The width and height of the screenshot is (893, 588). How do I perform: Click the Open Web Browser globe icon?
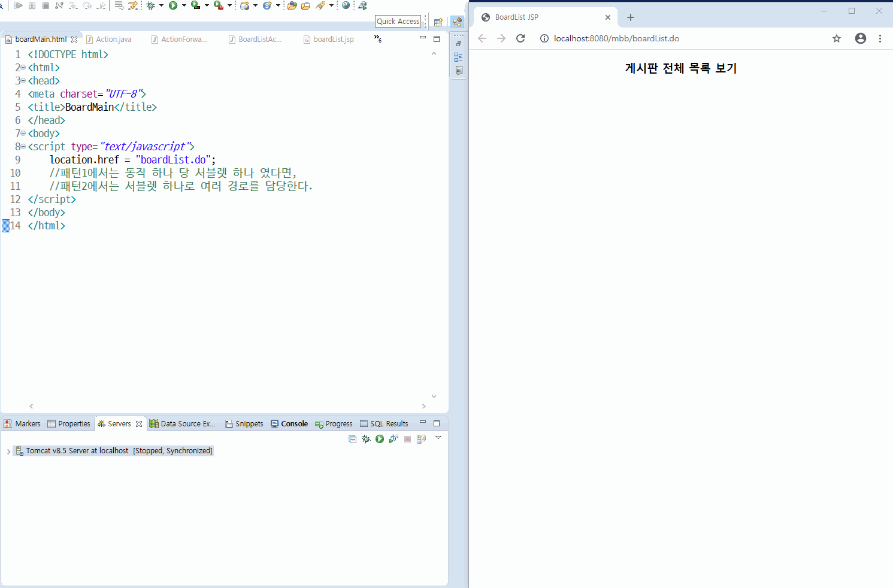[346, 5]
